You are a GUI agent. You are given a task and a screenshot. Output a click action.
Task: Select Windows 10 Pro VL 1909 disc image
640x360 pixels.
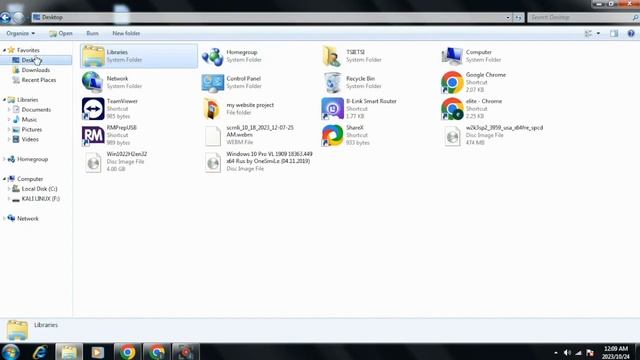213,162
